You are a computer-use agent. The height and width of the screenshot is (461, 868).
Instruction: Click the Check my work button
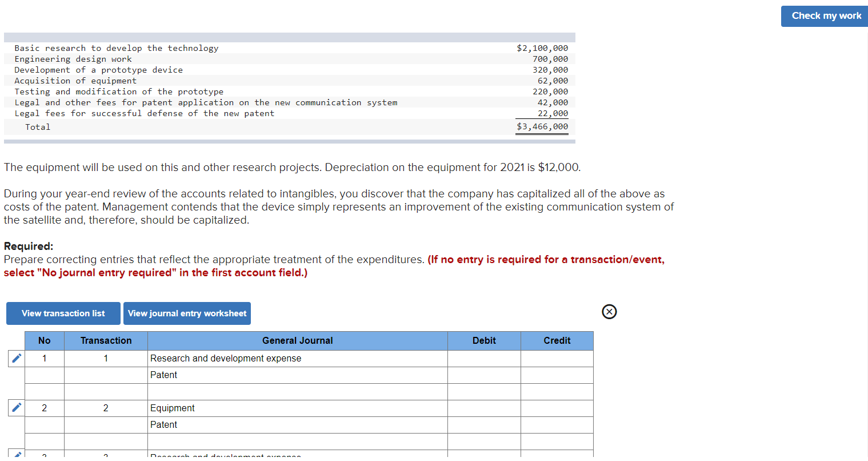pyautogui.click(x=824, y=16)
